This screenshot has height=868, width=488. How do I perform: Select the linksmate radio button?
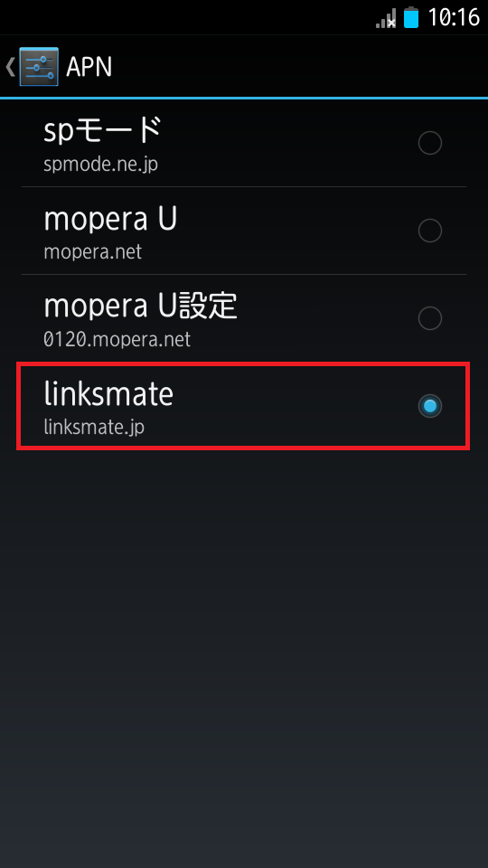[x=430, y=406]
